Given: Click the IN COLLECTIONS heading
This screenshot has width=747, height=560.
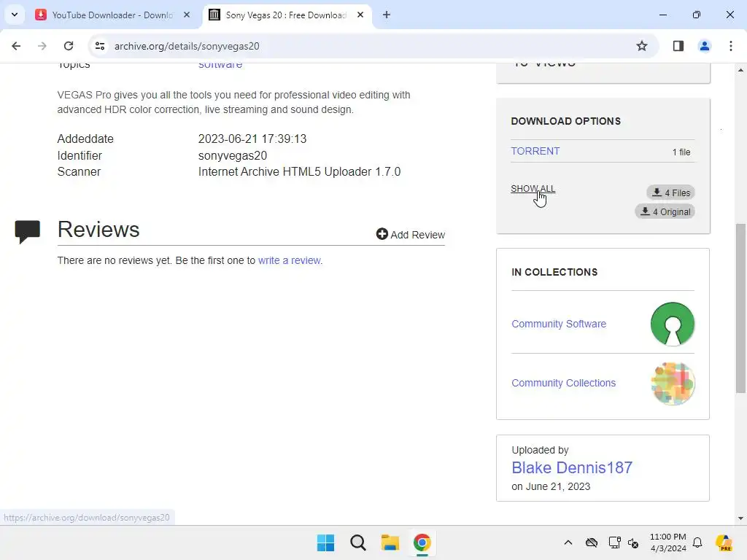Looking at the screenshot, I should point(554,272).
